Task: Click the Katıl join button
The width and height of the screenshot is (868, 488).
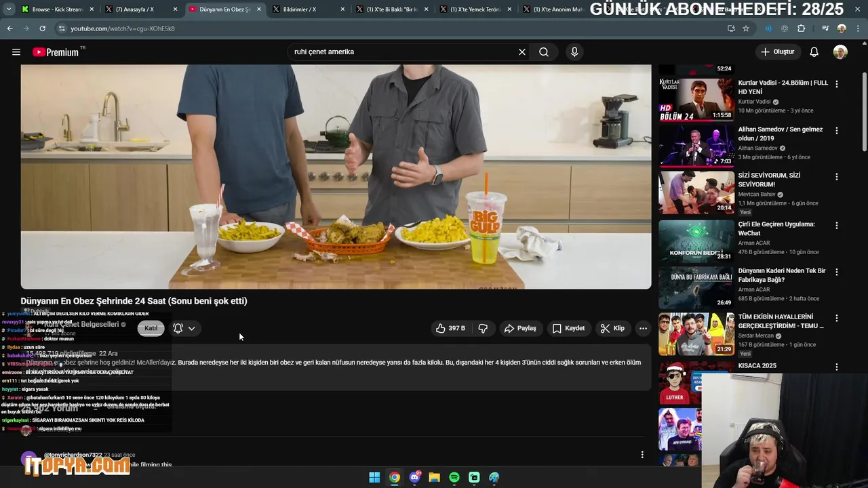Action: pyautogui.click(x=151, y=328)
